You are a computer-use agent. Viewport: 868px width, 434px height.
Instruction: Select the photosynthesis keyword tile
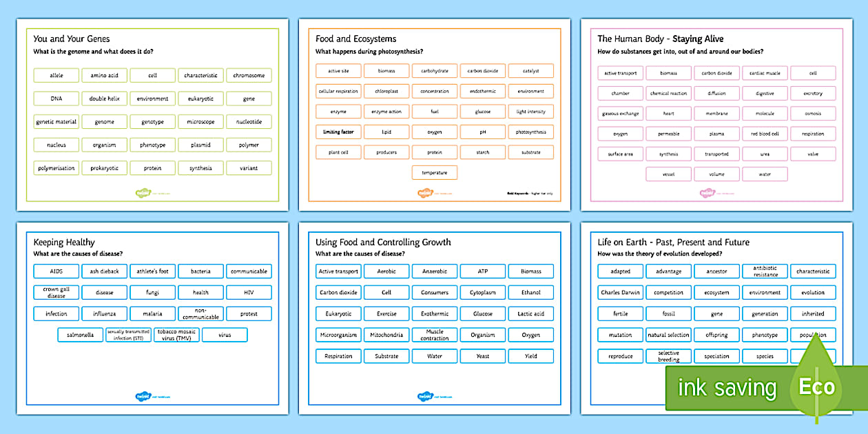point(531,132)
